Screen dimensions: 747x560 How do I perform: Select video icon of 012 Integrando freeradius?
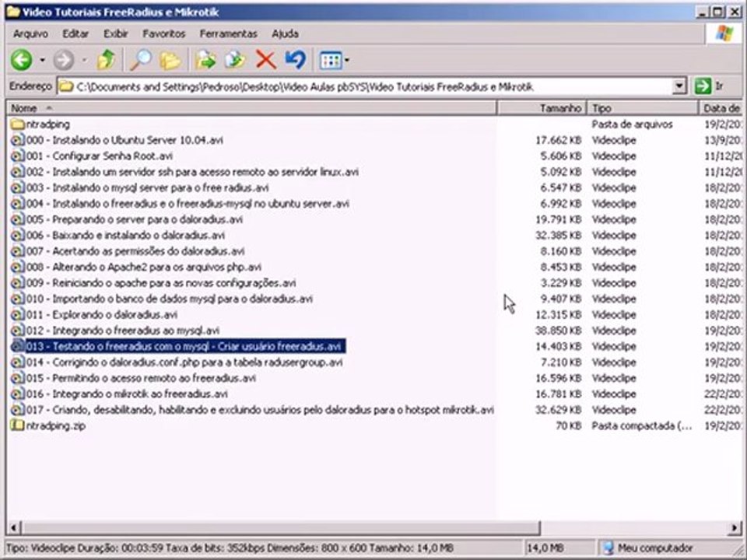point(18,331)
